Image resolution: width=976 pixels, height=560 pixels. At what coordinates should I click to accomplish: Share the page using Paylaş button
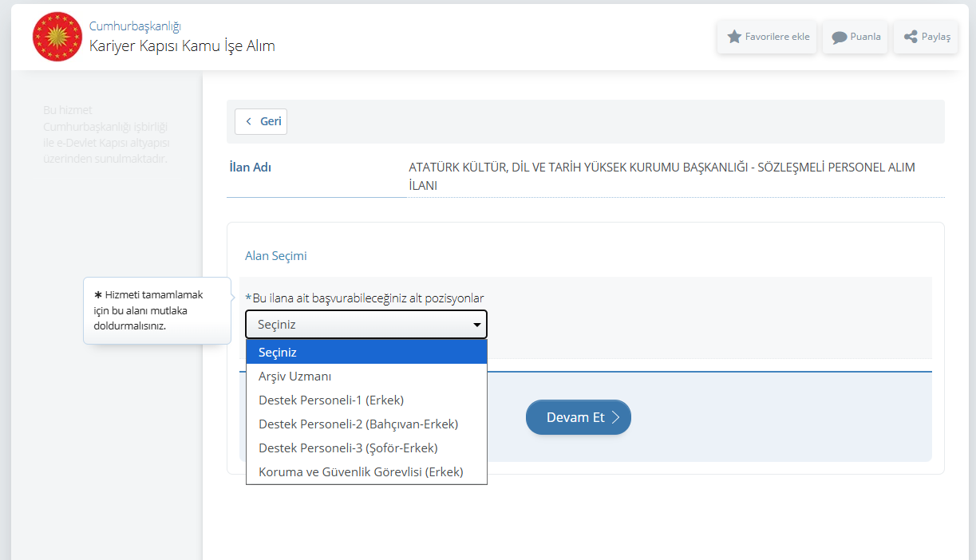926,37
